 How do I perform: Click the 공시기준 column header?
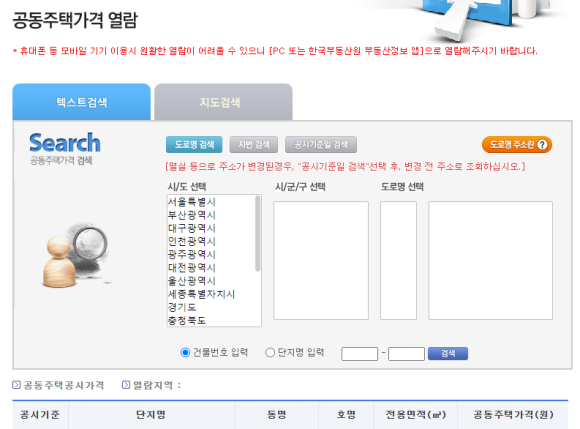coord(40,415)
